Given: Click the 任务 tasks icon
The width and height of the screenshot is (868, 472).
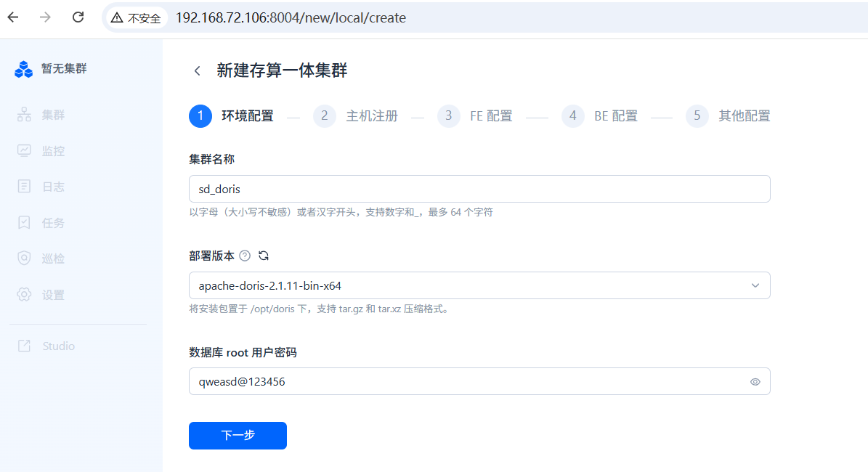Looking at the screenshot, I should click(x=24, y=223).
